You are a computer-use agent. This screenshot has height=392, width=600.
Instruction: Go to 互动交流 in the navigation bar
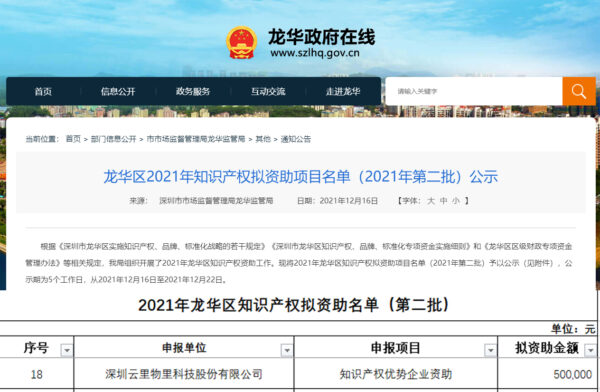268,91
